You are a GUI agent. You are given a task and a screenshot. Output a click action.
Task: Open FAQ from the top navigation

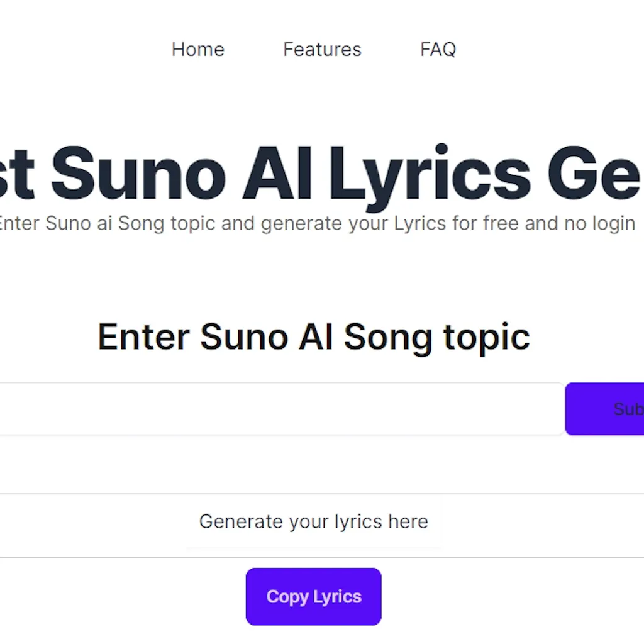[438, 49]
